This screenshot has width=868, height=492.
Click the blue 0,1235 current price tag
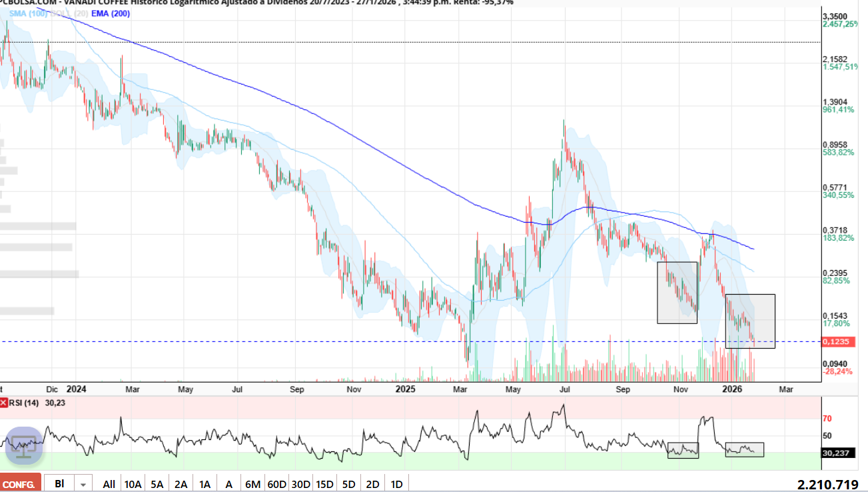pyautogui.click(x=834, y=341)
